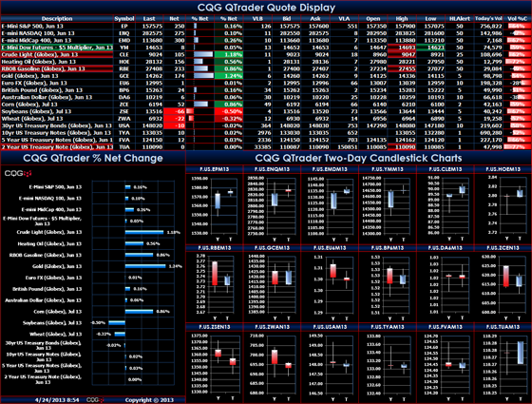Click the red -0.32% Wheat cell in table
Image resolution: width=532 pixels, height=404 pixels.
click(x=229, y=119)
